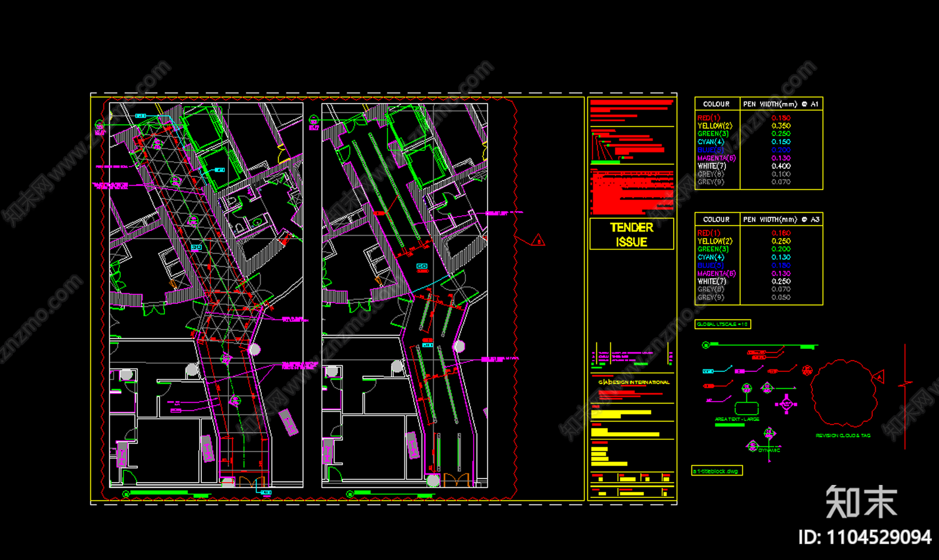939x560 pixels.
Task: Click the REVISION CLOUD & TAG caption
Action: coord(843,436)
